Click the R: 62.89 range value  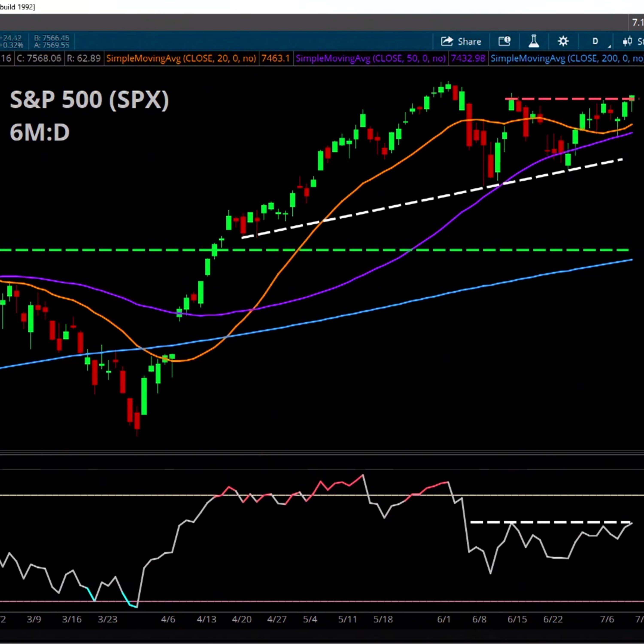(84, 59)
